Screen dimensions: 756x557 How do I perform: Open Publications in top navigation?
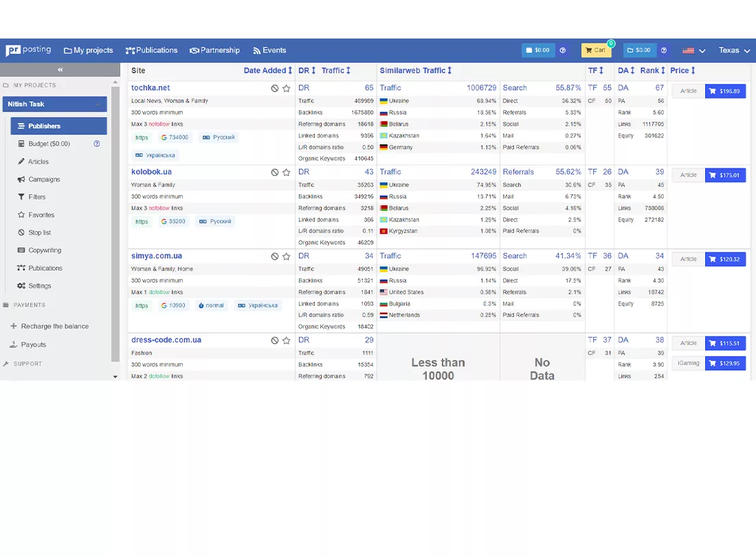[x=151, y=51]
